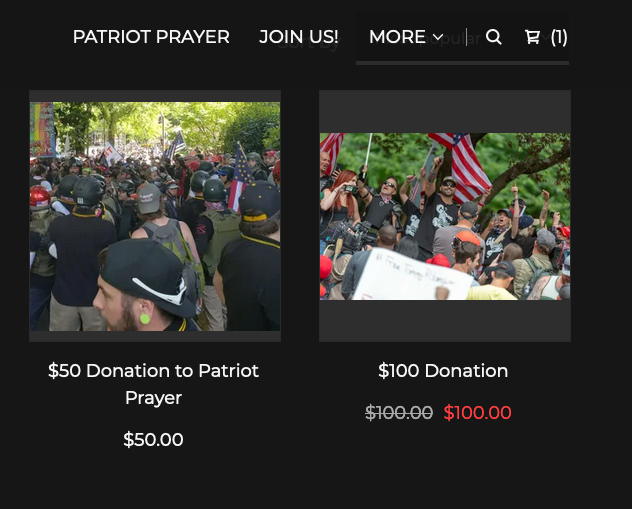Screen dimensions: 632x509
Task: Click the struck-through $100.00 original price
Action: 399,412
